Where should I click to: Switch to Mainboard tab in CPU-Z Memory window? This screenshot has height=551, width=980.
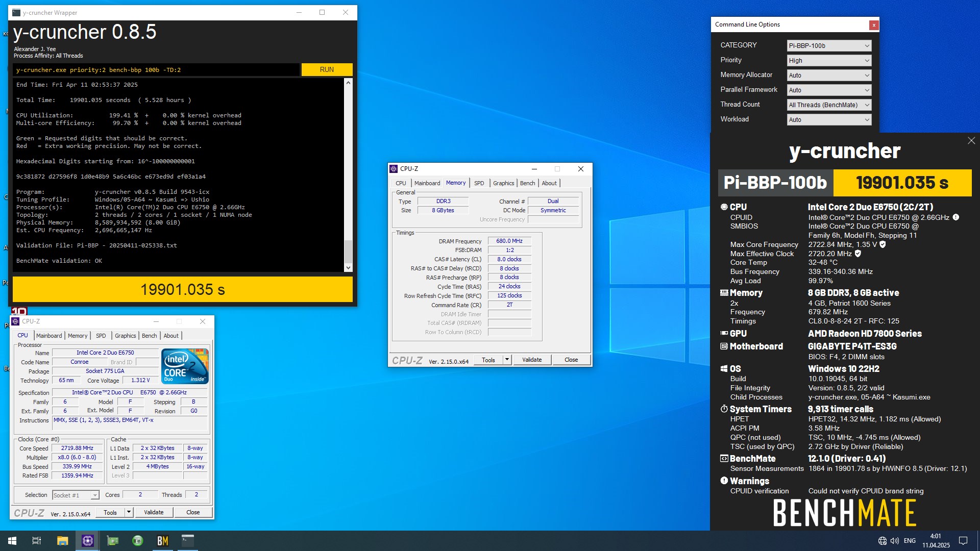427,183
